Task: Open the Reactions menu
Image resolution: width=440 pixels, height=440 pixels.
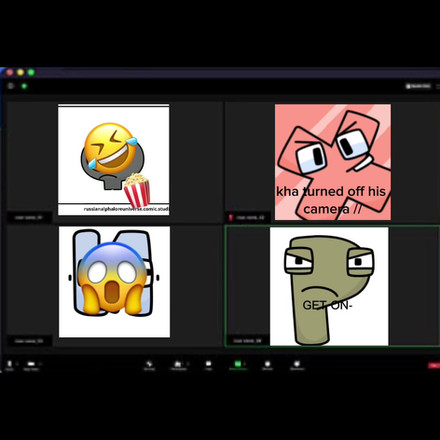Action: (297, 364)
